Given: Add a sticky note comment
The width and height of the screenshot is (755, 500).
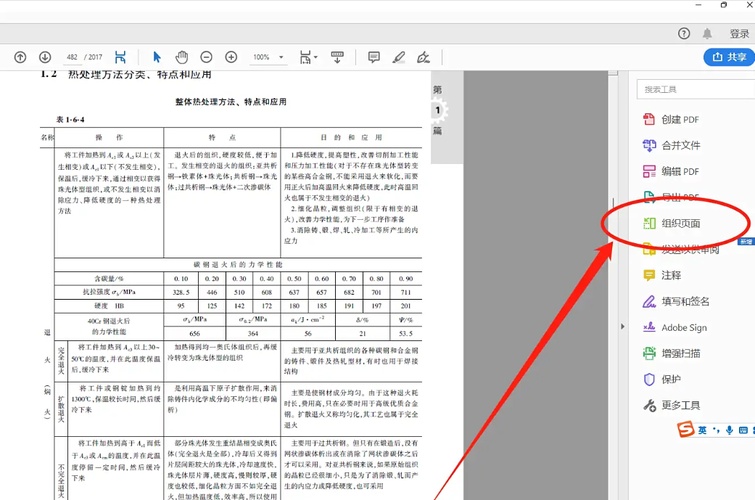Looking at the screenshot, I should (374, 57).
